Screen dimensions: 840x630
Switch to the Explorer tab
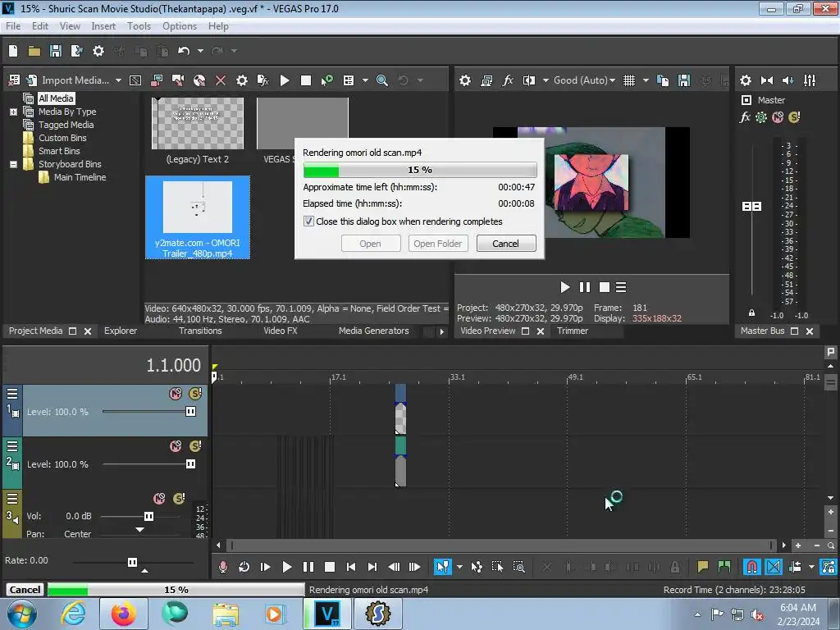click(x=121, y=331)
